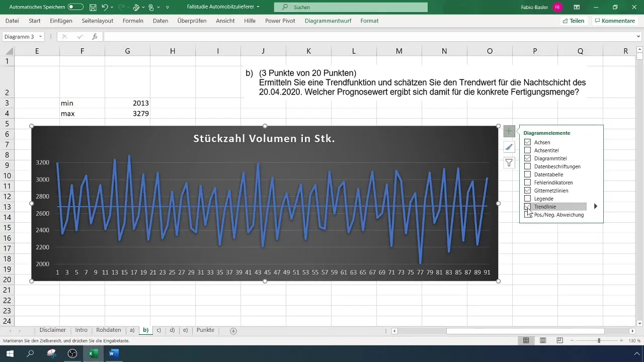Switch to the Formeln ribbon tab
Image resolution: width=644 pixels, height=362 pixels.
coord(133,21)
